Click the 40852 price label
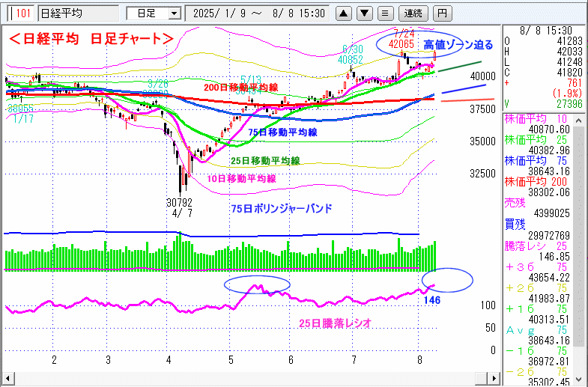The height and width of the screenshot is (387, 588). (x=351, y=60)
